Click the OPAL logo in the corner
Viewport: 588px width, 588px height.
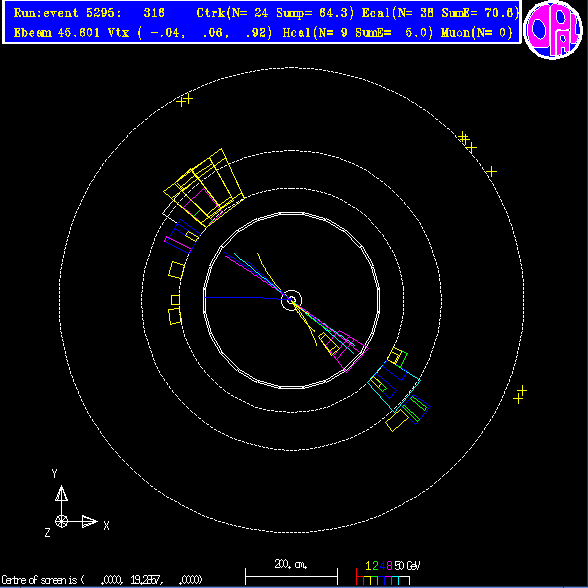[553, 30]
